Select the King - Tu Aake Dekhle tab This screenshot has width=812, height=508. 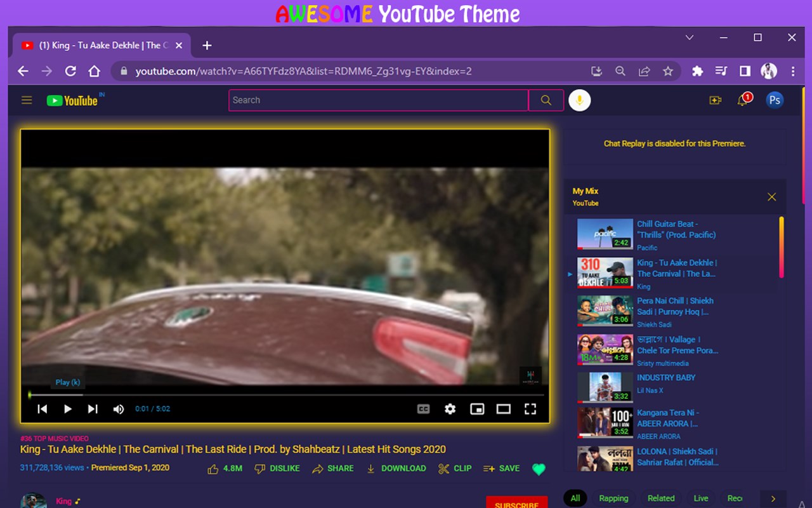(101, 46)
